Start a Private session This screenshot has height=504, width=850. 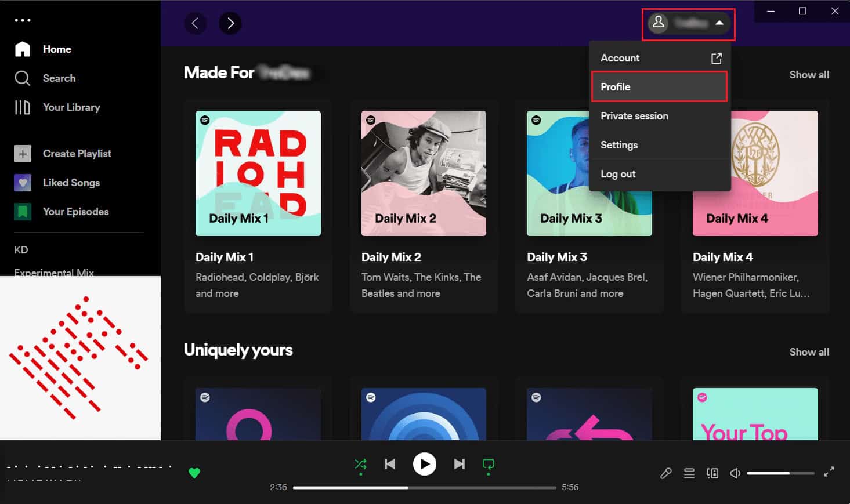tap(660, 116)
